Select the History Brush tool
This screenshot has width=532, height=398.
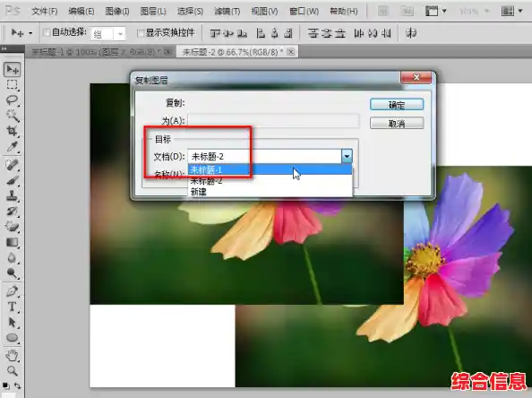pos(13,211)
